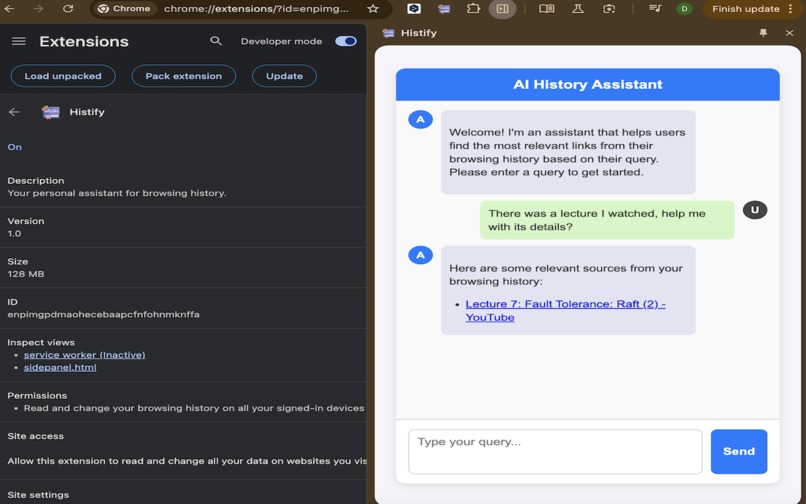Click the On status text

tap(14, 147)
